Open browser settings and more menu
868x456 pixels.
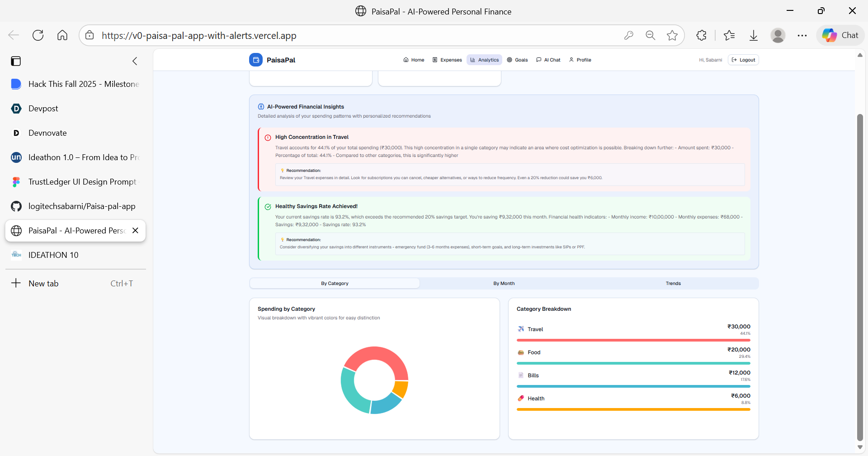pyautogui.click(x=802, y=35)
